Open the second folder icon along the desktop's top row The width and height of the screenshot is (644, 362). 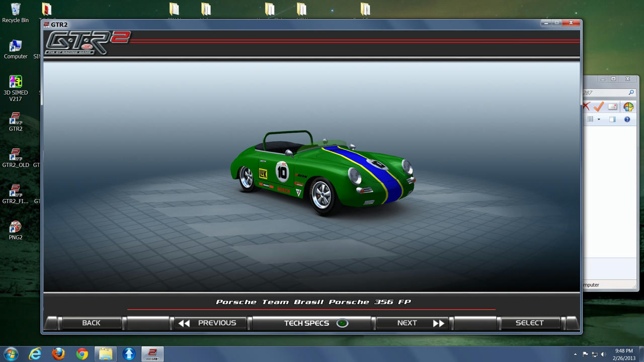pos(206,9)
